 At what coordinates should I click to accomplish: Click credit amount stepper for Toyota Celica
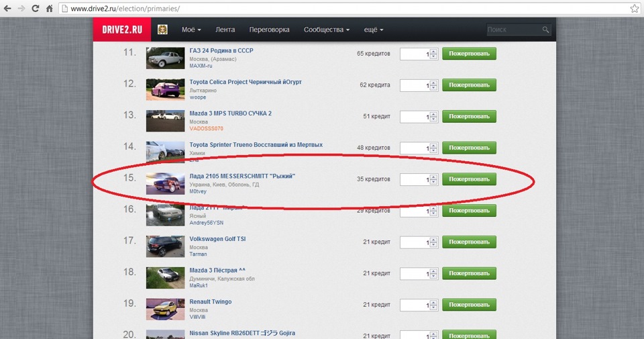point(433,85)
